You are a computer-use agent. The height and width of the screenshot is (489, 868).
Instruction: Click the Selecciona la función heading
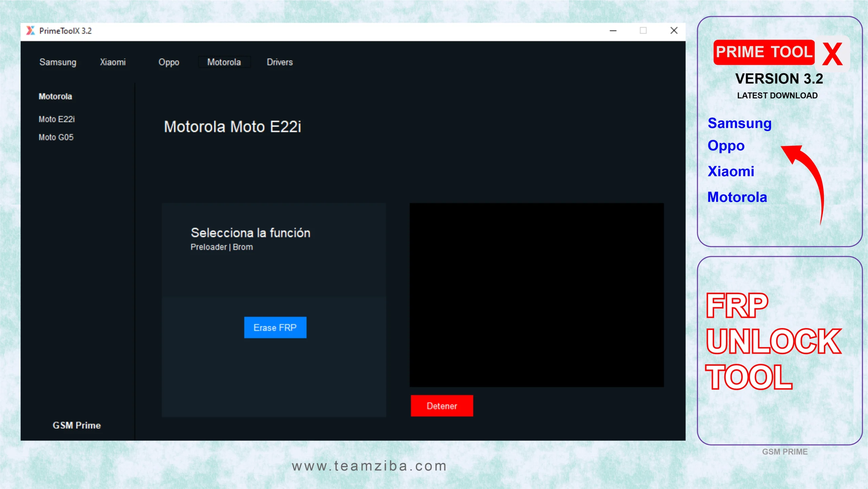click(x=250, y=233)
